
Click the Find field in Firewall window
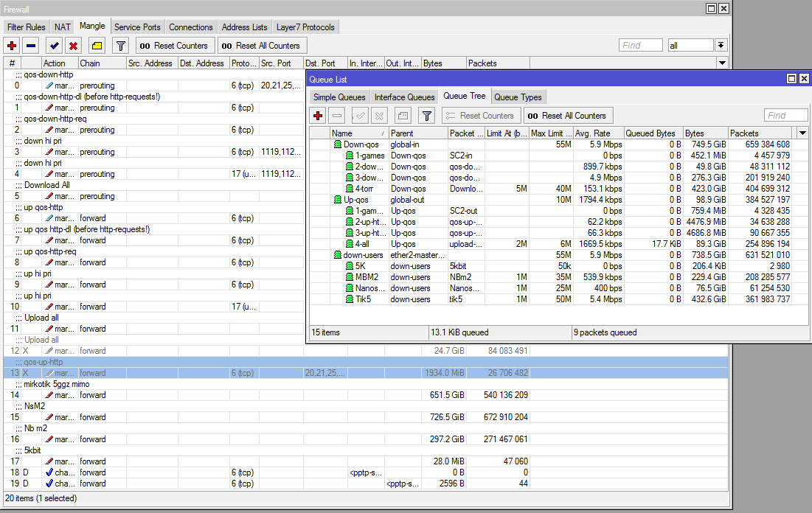click(640, 46)
